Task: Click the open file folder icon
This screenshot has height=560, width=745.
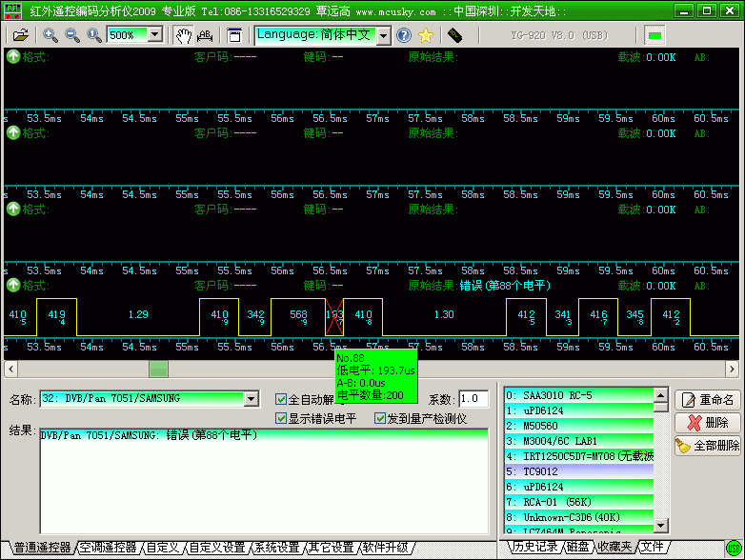Action: (20, 35)
